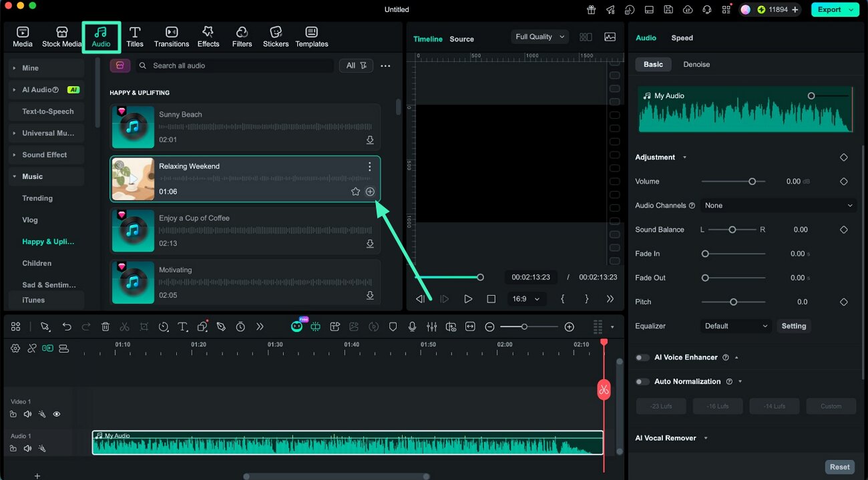
Task: Open the Filters library
Action: (x=242, y=37)
